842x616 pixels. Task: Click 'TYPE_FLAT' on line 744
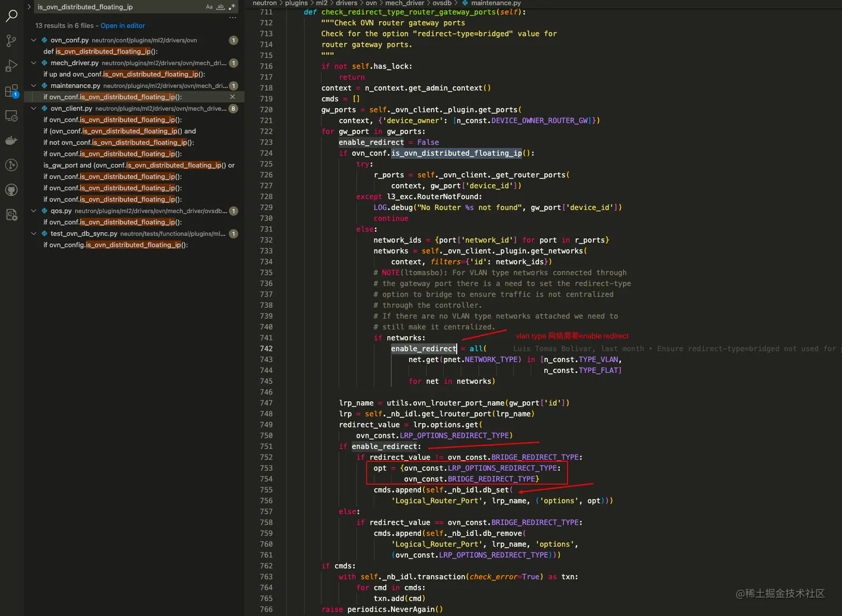[x=598, y=371]
